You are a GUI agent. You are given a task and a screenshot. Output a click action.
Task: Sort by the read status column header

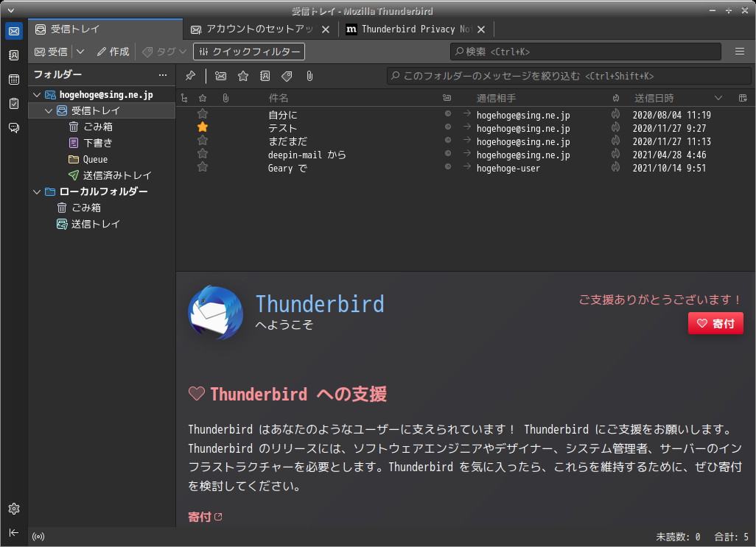447,98
